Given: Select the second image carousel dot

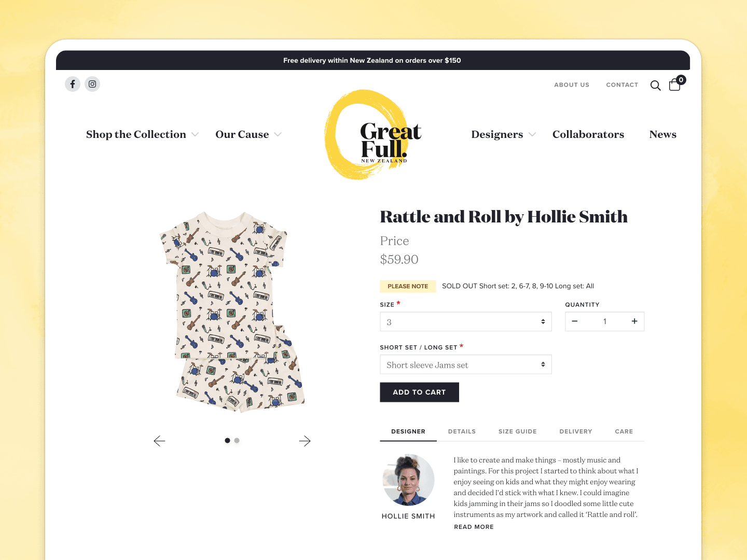Looking at the screenshot, I should (x=237, y=441).
